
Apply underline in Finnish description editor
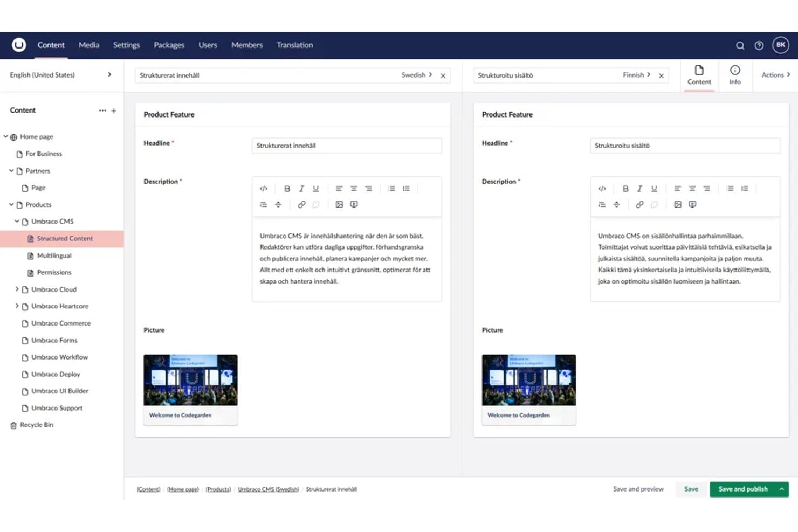654,189
